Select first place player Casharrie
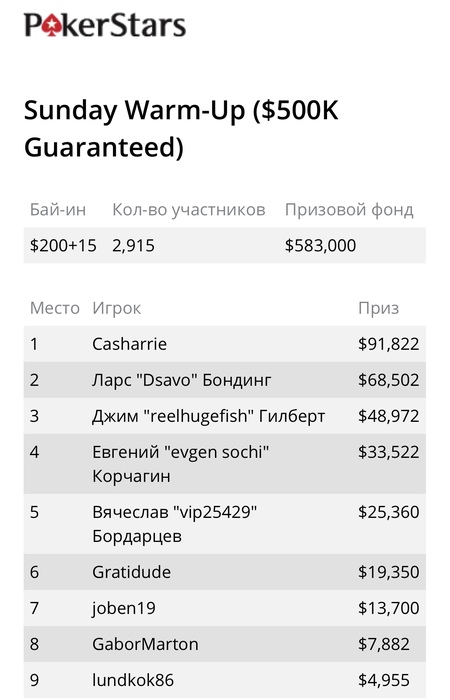Viewport: 450px width, 700px height. [x=129, y=344]
